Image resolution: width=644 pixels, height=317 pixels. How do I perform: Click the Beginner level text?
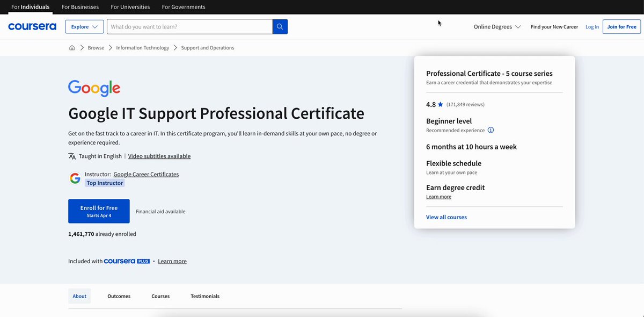(449, 121)
